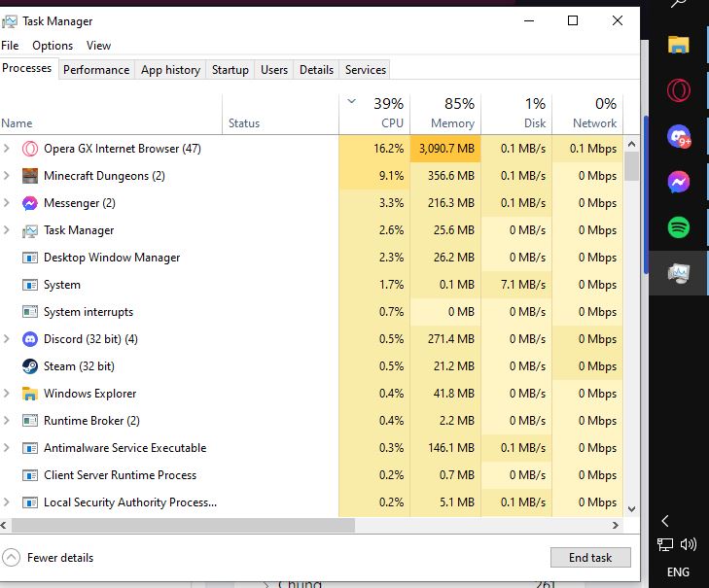Click the Opera GX browser process icon
Image resolution: width=709 pixels, height=588 pixels.
pos(30,149)
